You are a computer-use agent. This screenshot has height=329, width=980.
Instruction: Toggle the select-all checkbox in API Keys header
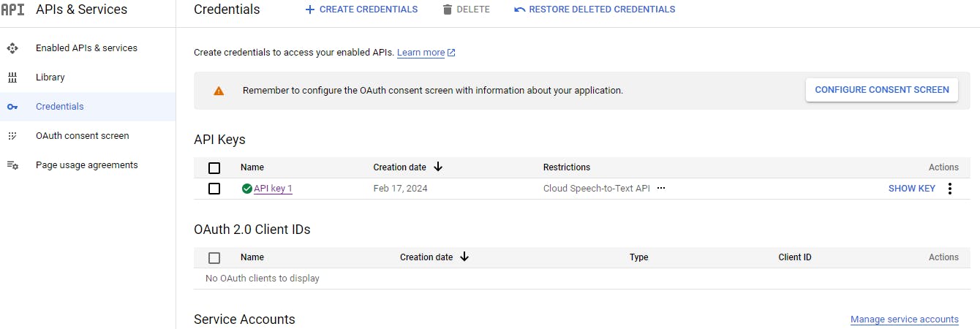214,168
